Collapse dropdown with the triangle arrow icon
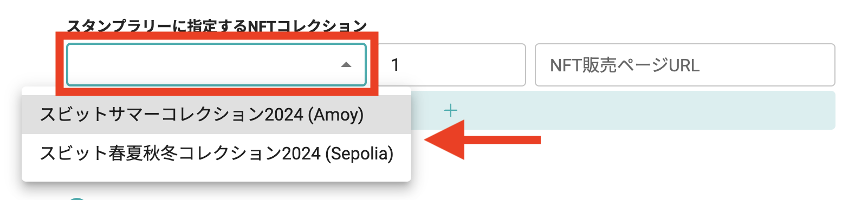The width and height of the screenshot is (868, 200). 346,65
